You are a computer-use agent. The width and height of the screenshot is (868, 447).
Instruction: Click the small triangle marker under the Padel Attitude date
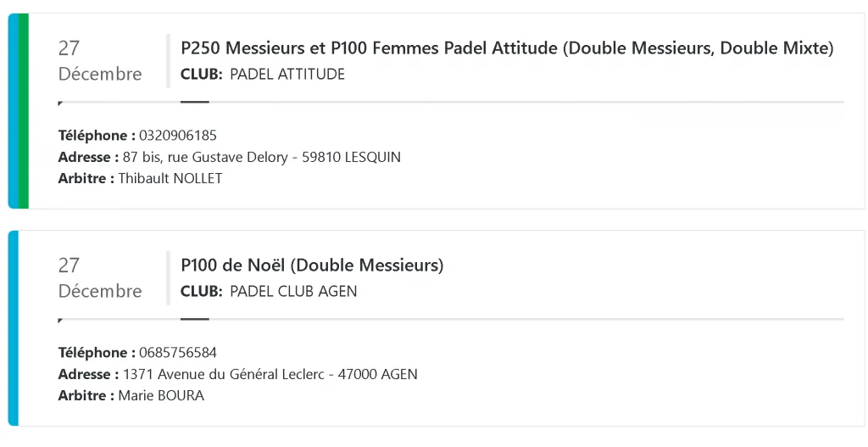(60, 104)
